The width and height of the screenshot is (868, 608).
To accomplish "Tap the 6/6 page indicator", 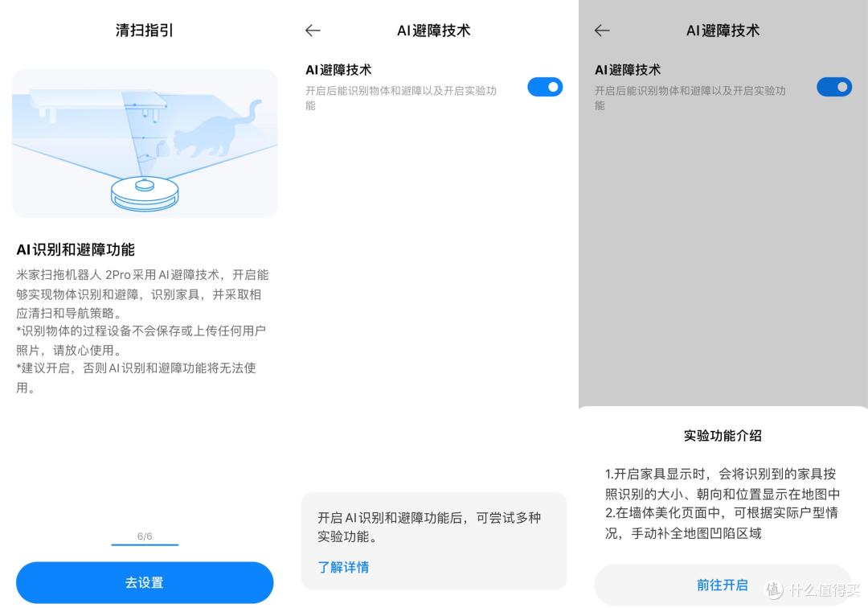I will coord(145,536).
